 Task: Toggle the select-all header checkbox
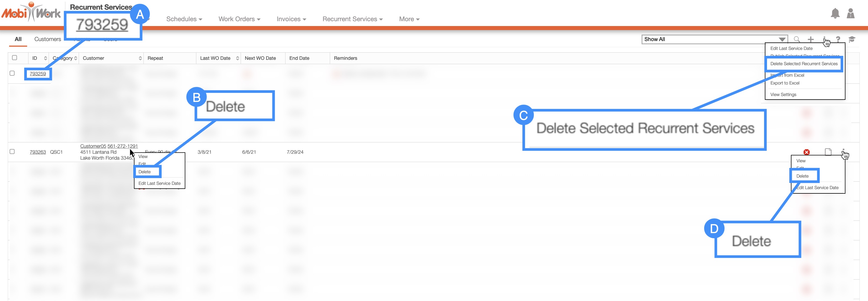click(x=15, y=58)
